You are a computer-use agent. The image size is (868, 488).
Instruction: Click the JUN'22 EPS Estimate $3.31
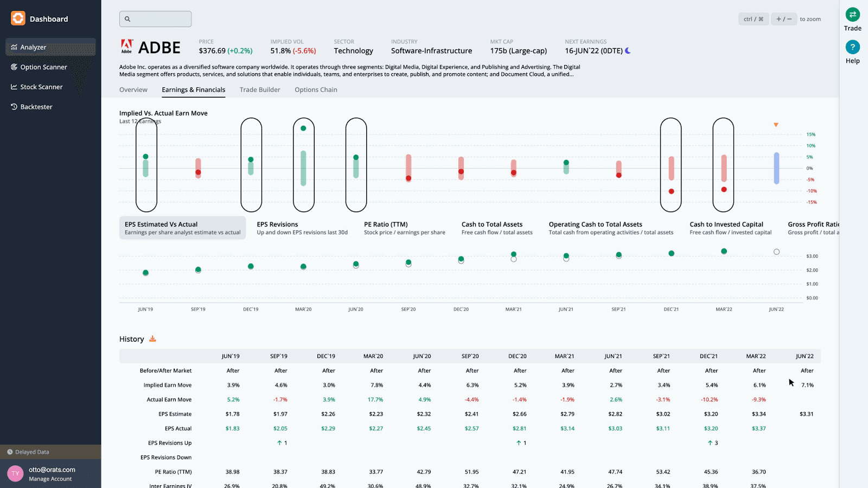coord(807,414)
